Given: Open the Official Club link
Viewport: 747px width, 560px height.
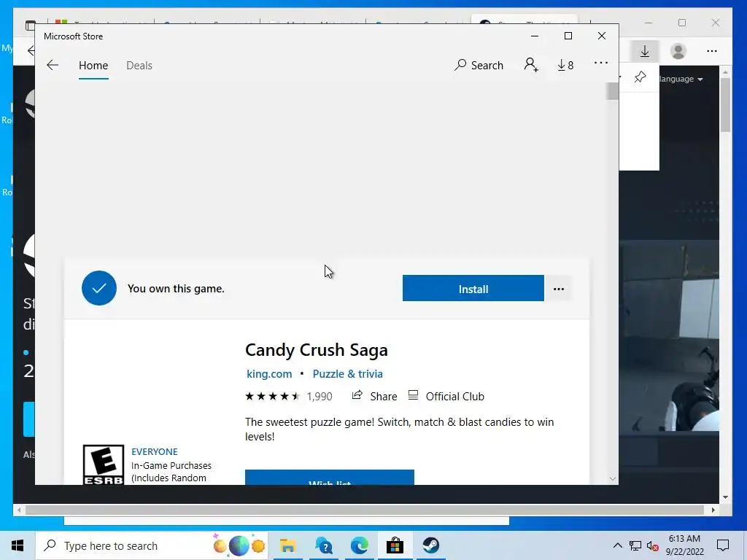Looking at the screenshot, I should [x=446, y=396].
